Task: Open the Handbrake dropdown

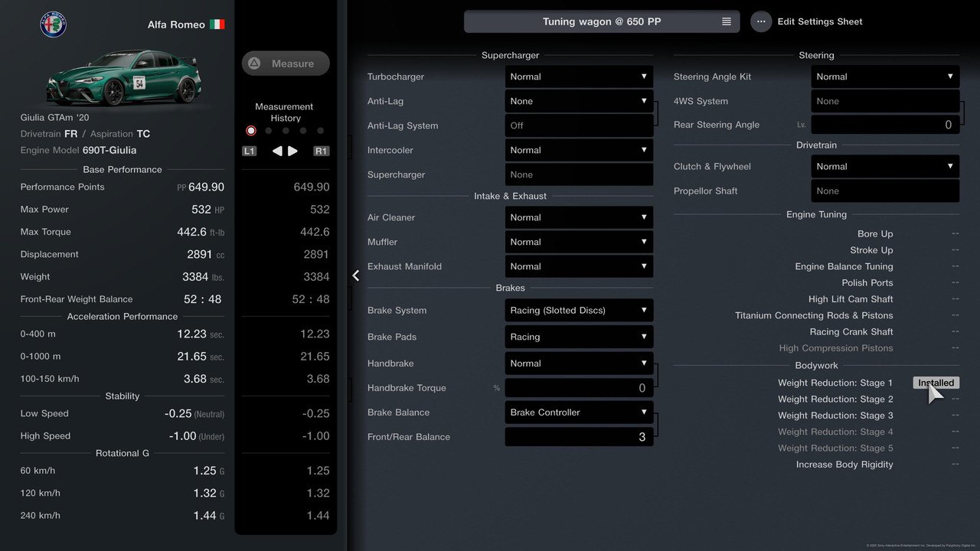Action: [579, 364]
